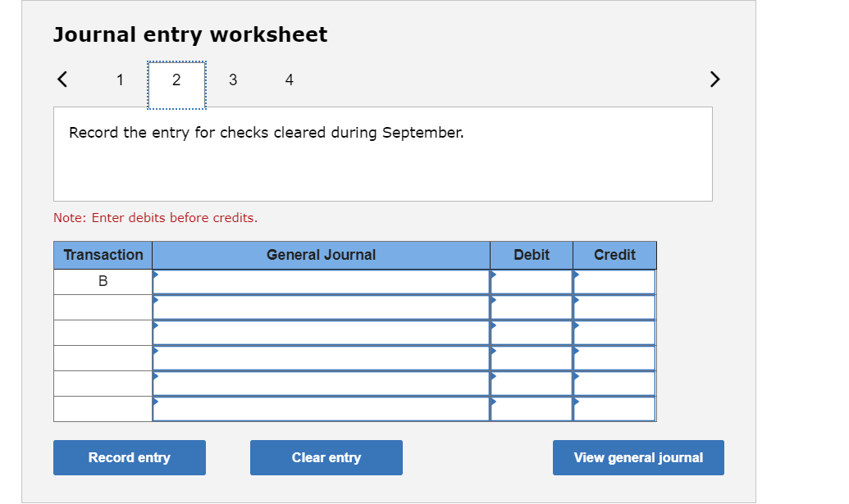Screen dimensions: 849x504
Task: Select fifth row General Journal account field
Action: [321, 384]
